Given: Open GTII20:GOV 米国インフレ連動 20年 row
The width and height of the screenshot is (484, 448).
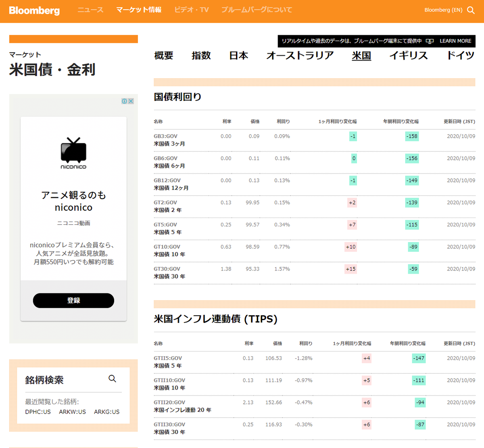Looking at the screenshot, I should [315, 407].
